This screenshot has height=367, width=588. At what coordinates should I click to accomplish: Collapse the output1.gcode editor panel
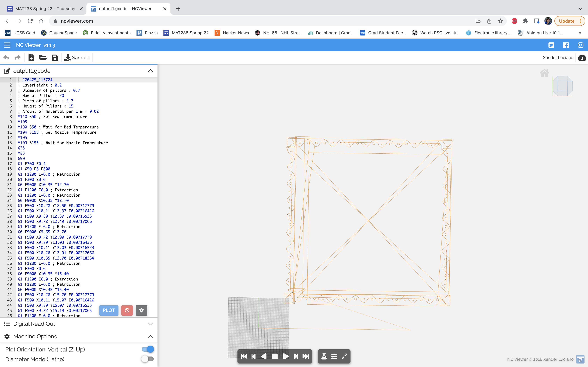click(x=150, y=71)
